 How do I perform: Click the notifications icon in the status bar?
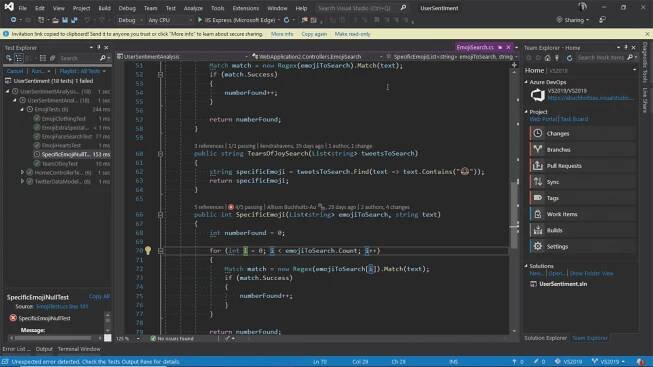click(x=641, y=362)
